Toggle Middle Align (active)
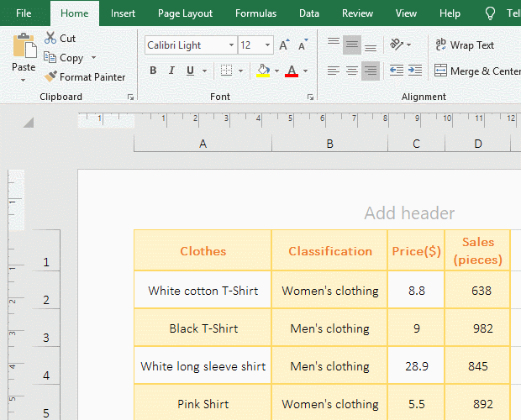The width and height of the screenshot is (521, 420). (352, 45)
